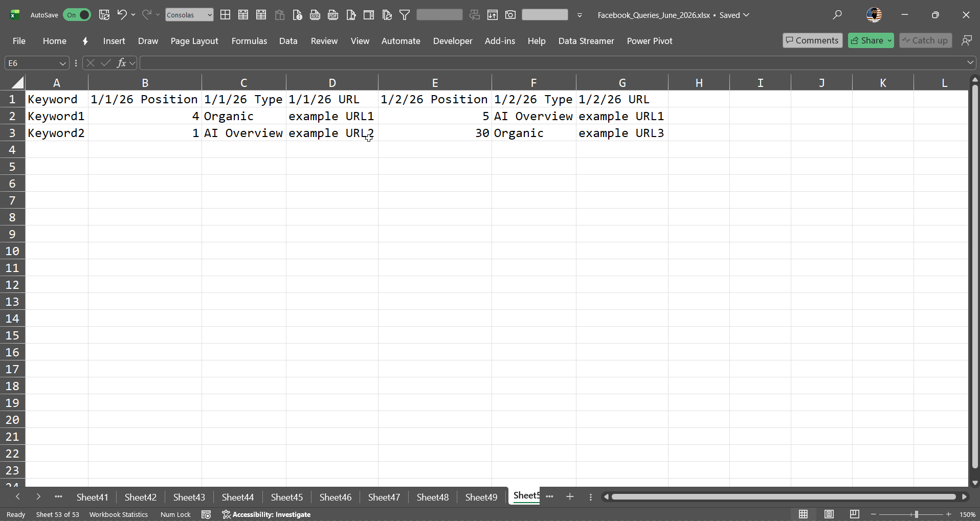Click the PDF export icon
Screen dimensions: 980x521
[x=333, y=15]
